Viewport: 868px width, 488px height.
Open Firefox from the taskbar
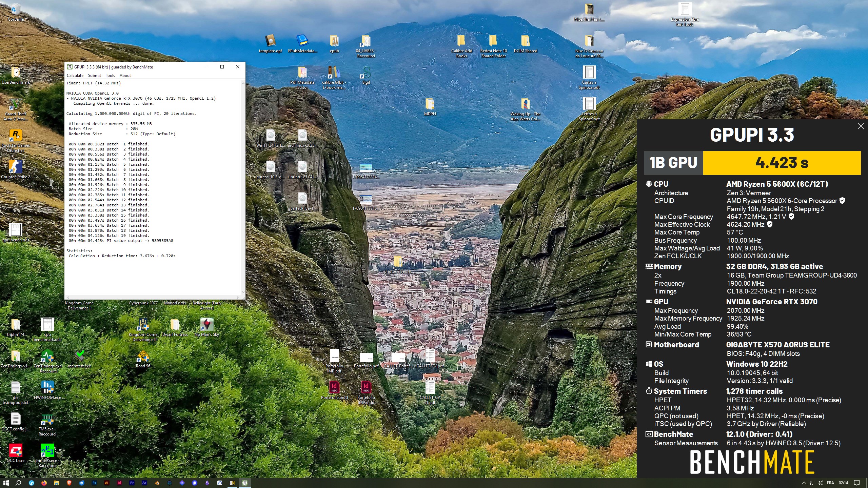pyautogui.click(x=44, y=483)
